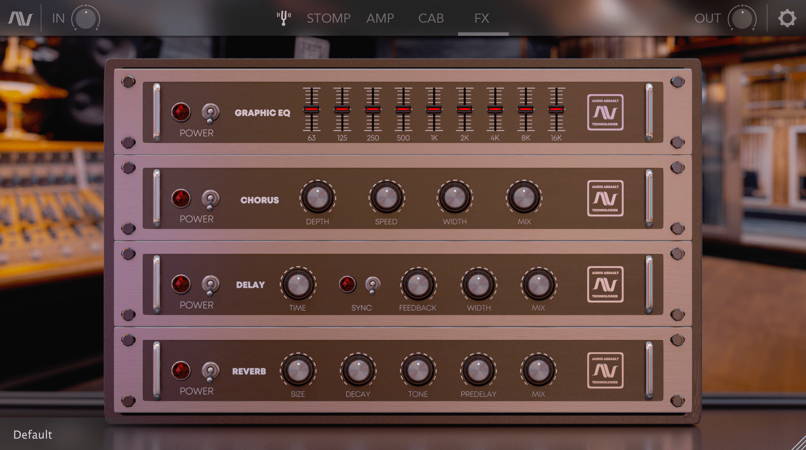Click the Delay unit brand logo badge

[605, 284]
